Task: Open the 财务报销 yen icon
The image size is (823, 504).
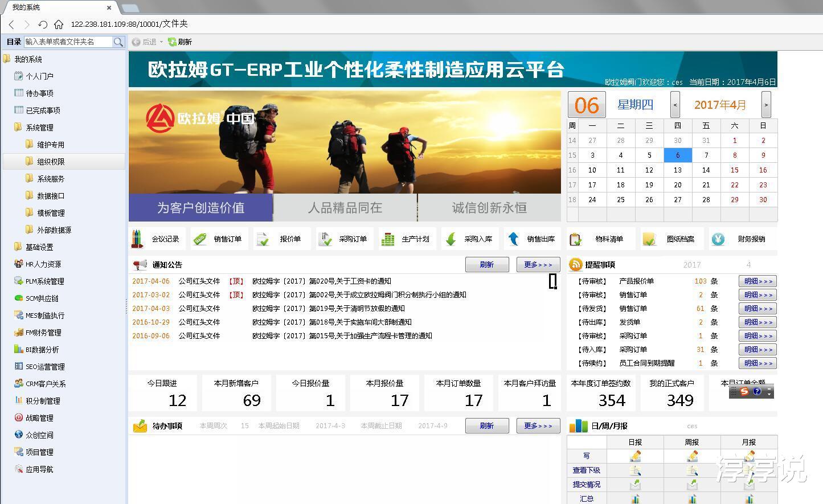Action: click(718, 239)
